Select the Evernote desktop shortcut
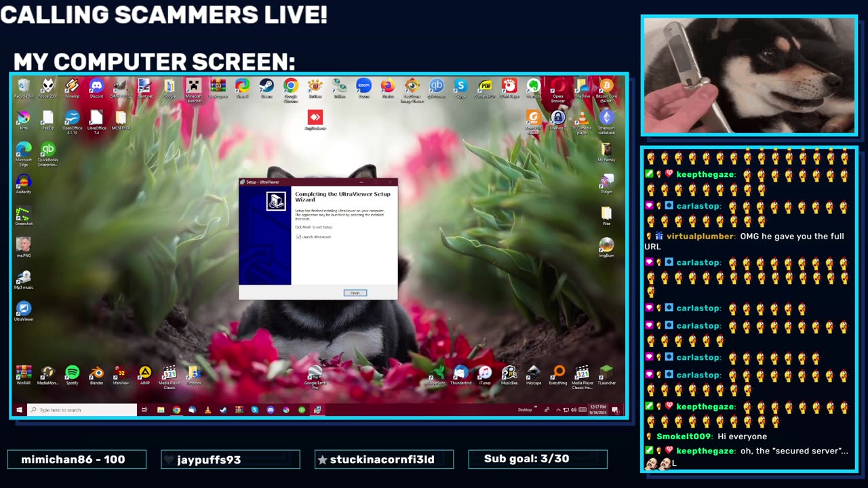Image resolution: width=868 pixels, height=488 pixels. click(534, 89)
